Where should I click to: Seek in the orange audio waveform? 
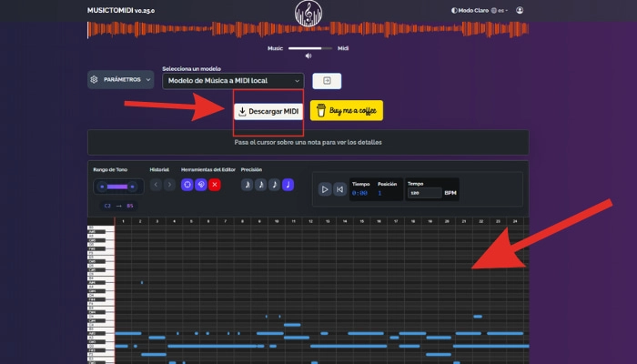(308, 29)
